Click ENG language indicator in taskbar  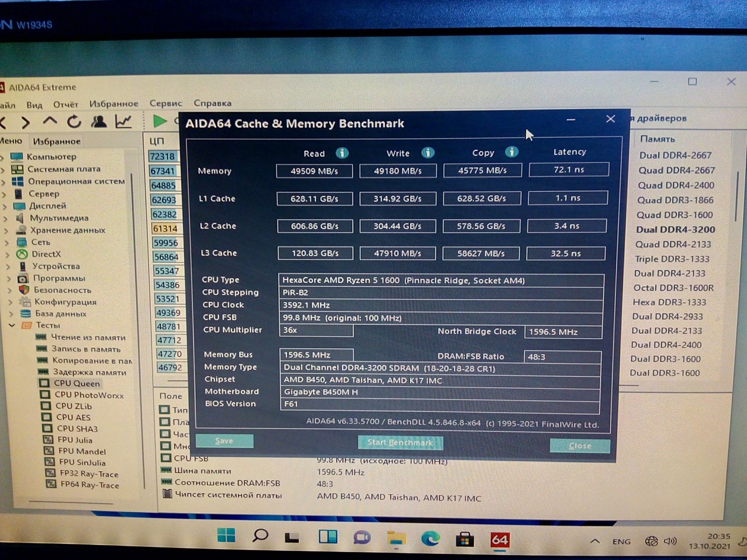point(621,542)
